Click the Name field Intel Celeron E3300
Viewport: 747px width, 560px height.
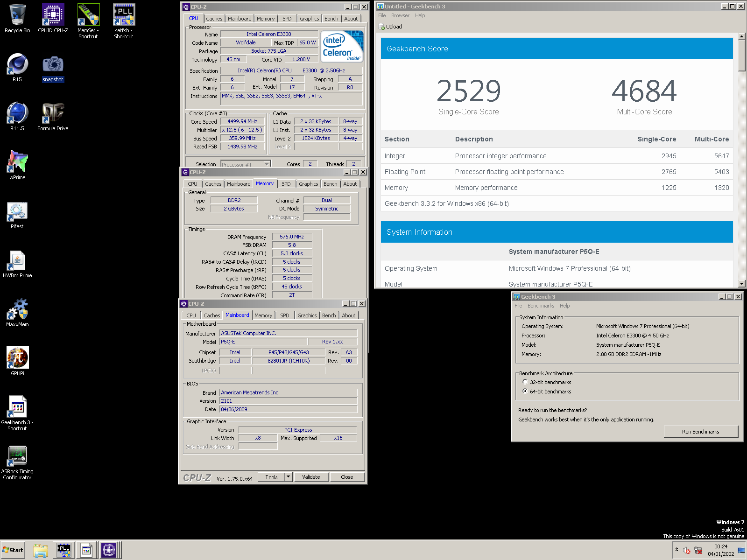tap(269, 34)
